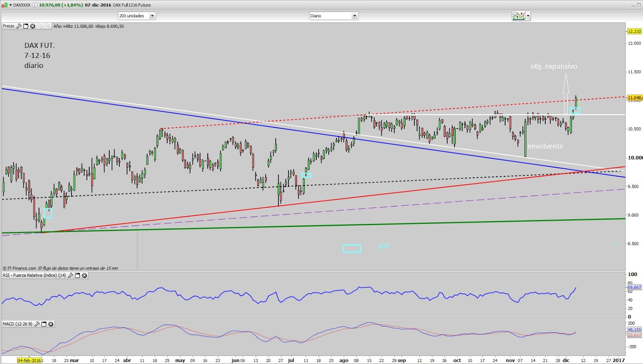Click the 'DAX FUT.' chart title text

(39, 45)
